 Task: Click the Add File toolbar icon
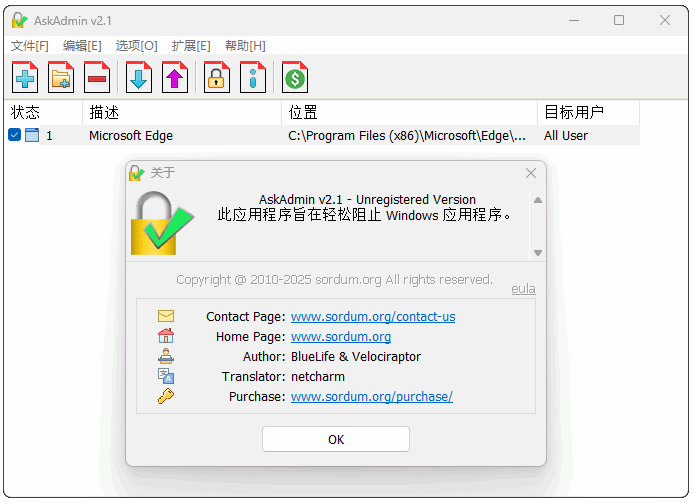pos(25,77)
